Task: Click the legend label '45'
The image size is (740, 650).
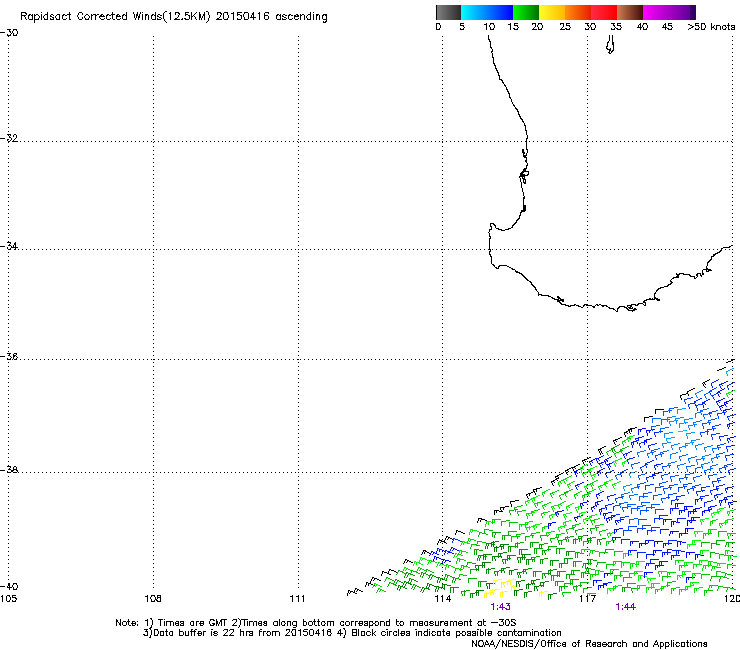Action: point(667,27)
